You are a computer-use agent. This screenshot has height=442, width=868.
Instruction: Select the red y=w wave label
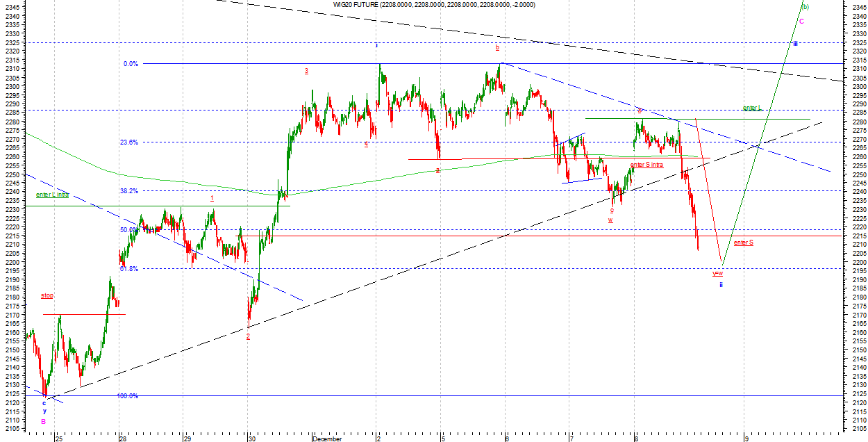coord(717,274)
